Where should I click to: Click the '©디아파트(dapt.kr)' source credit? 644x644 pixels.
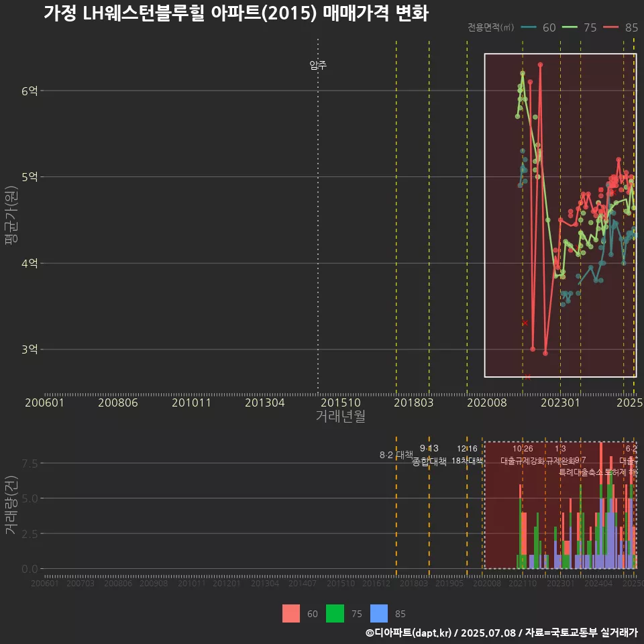click(x=409, y=633)
